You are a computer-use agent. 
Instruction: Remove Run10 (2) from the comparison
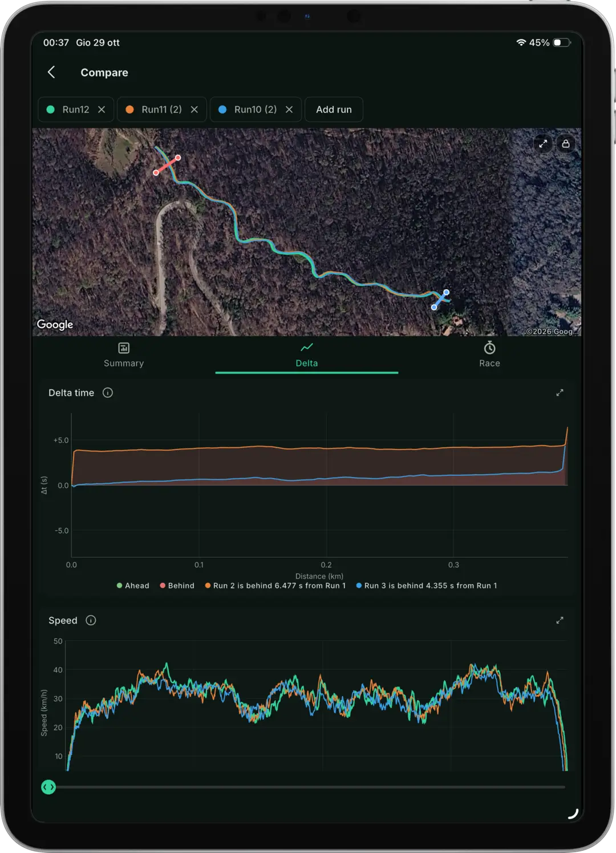[x=289, y=110]
